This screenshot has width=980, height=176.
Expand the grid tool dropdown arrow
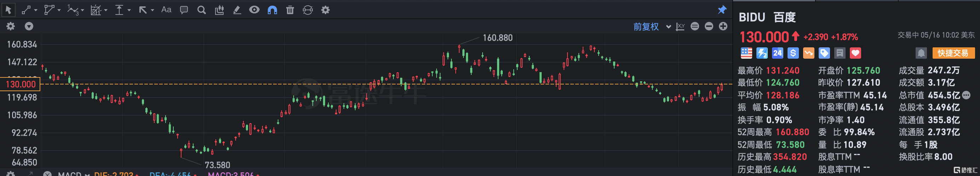[106, 10]
